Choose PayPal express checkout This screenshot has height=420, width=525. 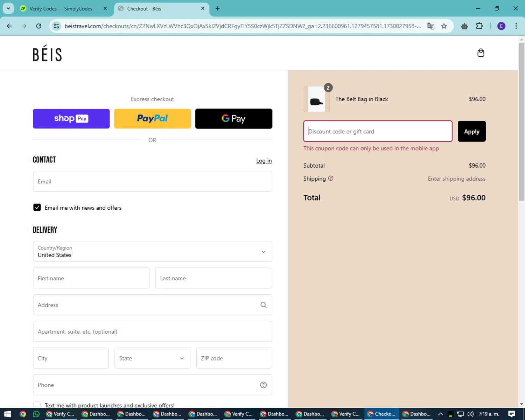(152, 119)
